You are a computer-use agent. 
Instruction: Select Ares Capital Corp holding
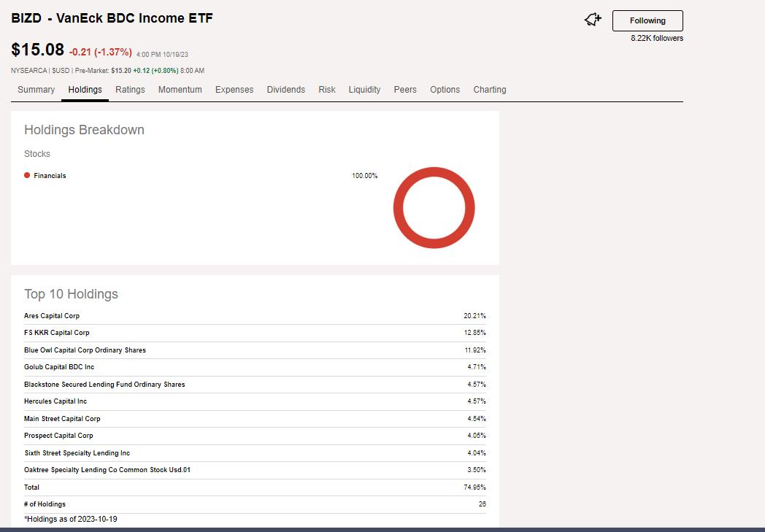click(x=52, y=315)
